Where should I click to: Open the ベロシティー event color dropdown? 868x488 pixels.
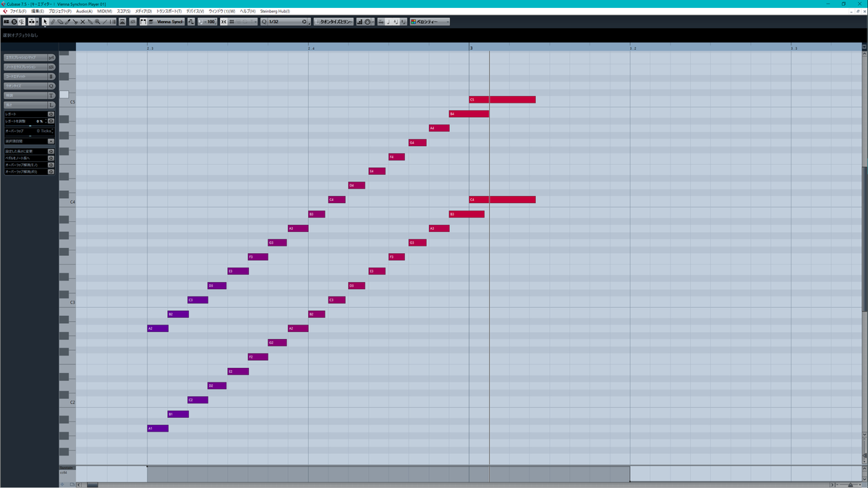pyautogui.click(x=430, y=22)
